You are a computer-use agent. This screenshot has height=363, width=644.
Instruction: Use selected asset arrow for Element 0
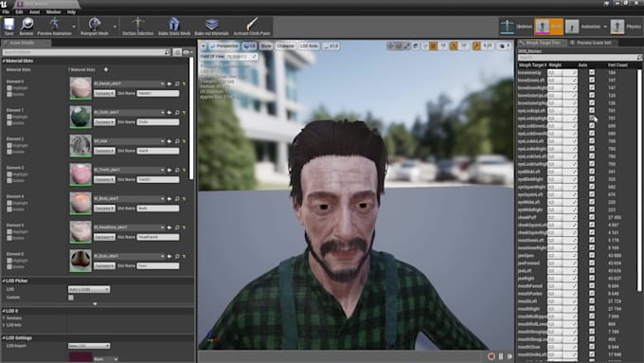pos(170,83)
